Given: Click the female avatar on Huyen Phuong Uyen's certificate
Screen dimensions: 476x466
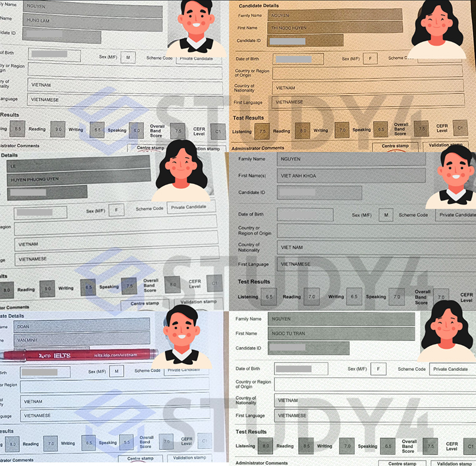Looking at the screenshot, I should tap(181, 171).
